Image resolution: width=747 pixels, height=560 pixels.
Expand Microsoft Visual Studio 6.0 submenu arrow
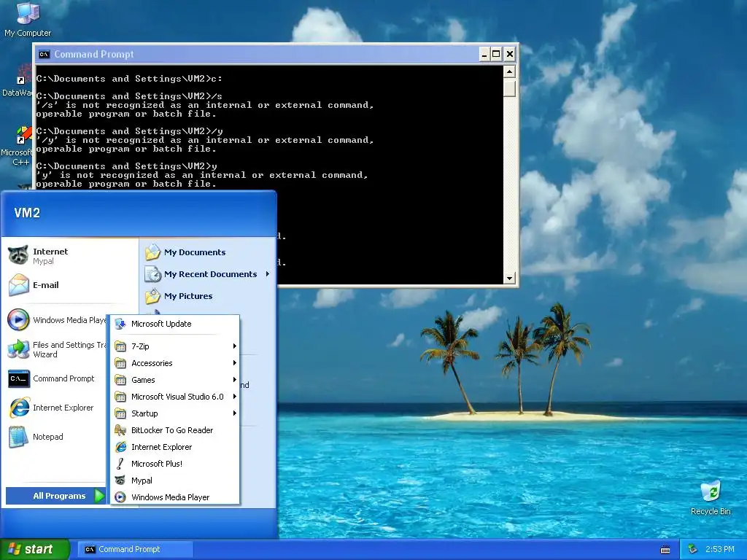tap(234, 396)
